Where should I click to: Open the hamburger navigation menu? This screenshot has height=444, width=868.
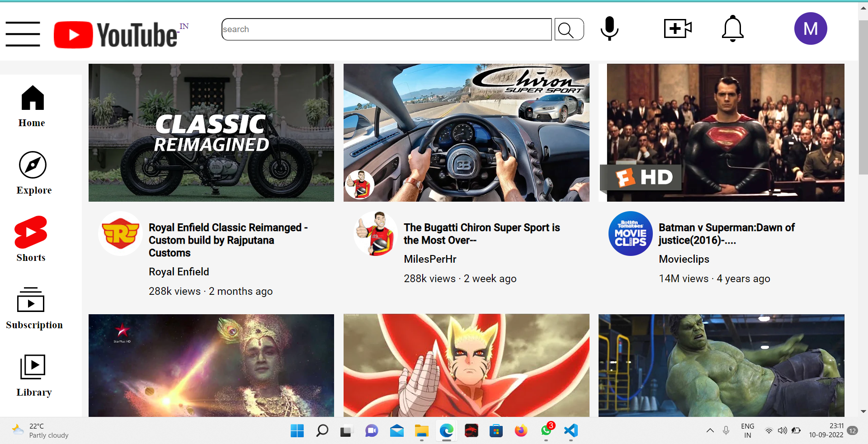click(x=23, y=34)
